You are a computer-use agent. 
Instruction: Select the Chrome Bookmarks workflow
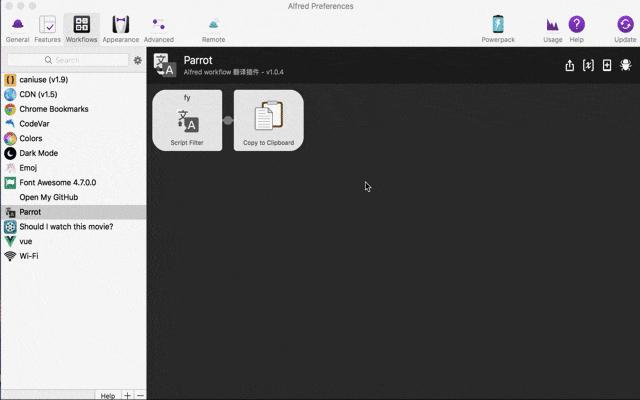coord(73,109)
